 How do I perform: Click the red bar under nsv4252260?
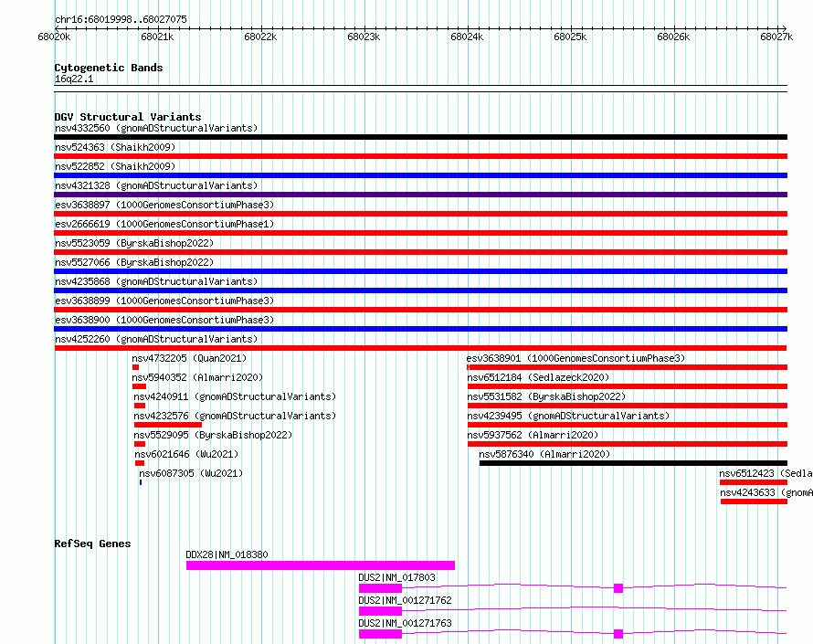click(420, 348)
